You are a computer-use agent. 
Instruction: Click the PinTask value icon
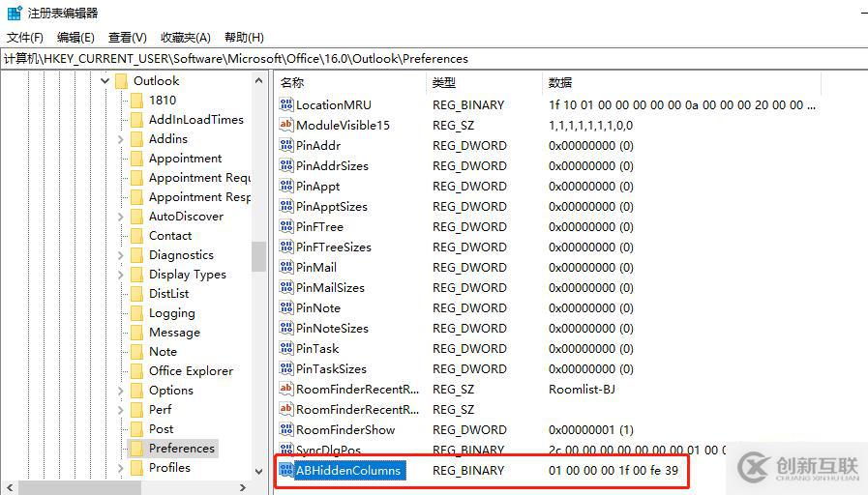[x=286, y=348]
